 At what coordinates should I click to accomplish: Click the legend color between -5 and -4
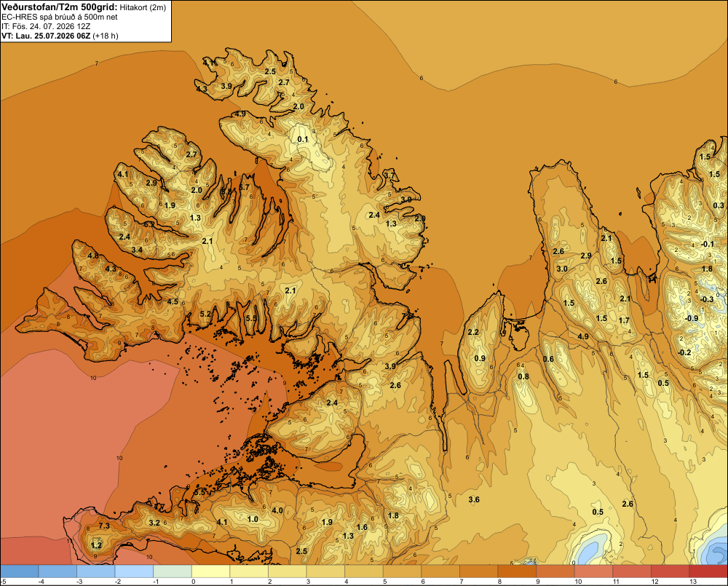coord(20,571)
